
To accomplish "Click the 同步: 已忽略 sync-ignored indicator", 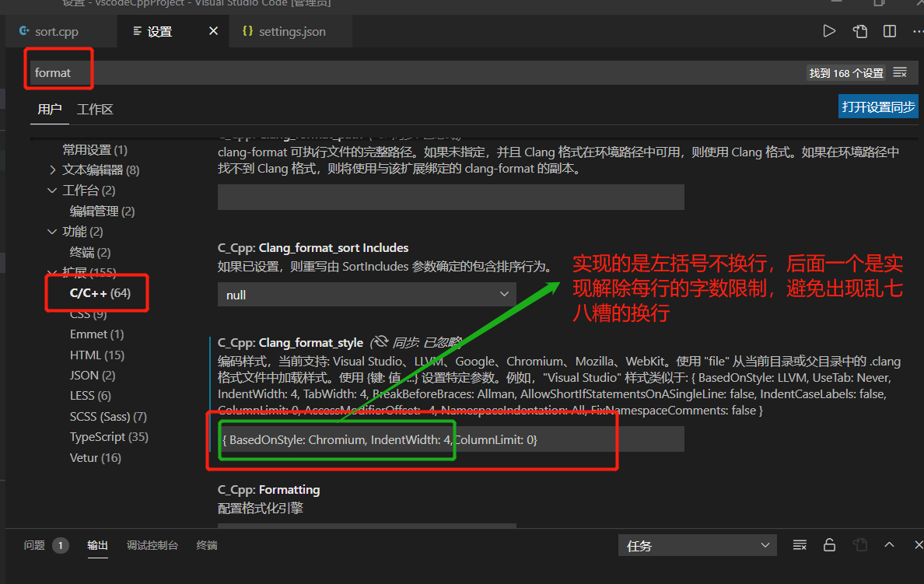I will pos(416,342).
